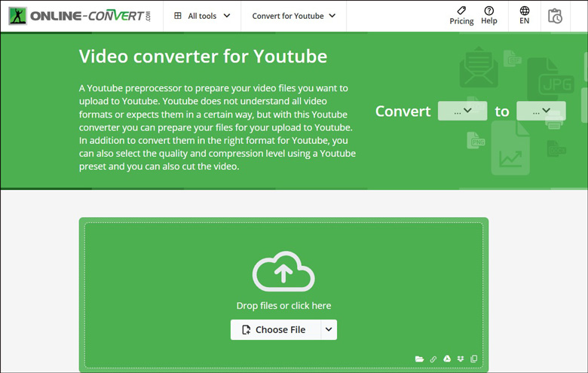Click the Choose File button
The height and width of the screenshot is (373, 588).
click(x=276, y=329)
